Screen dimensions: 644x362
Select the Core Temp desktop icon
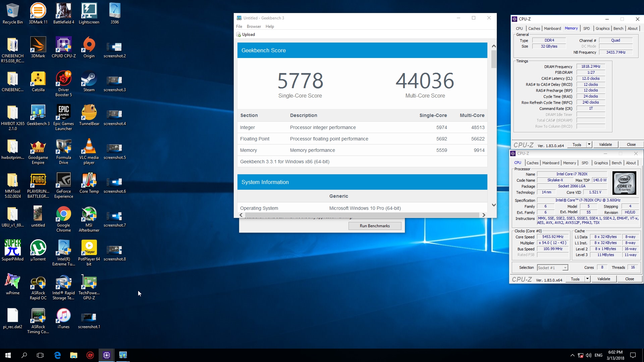(x=89, y=183)
